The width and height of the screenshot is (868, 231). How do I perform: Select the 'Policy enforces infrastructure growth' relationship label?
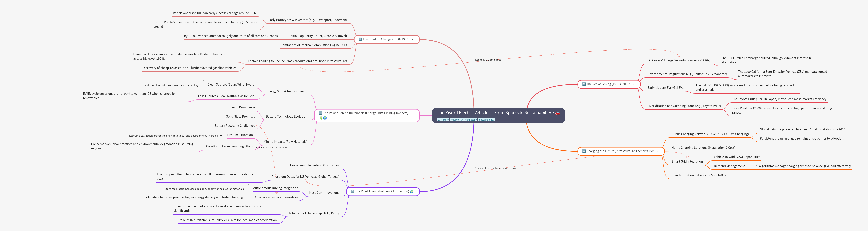pos(496,168)
